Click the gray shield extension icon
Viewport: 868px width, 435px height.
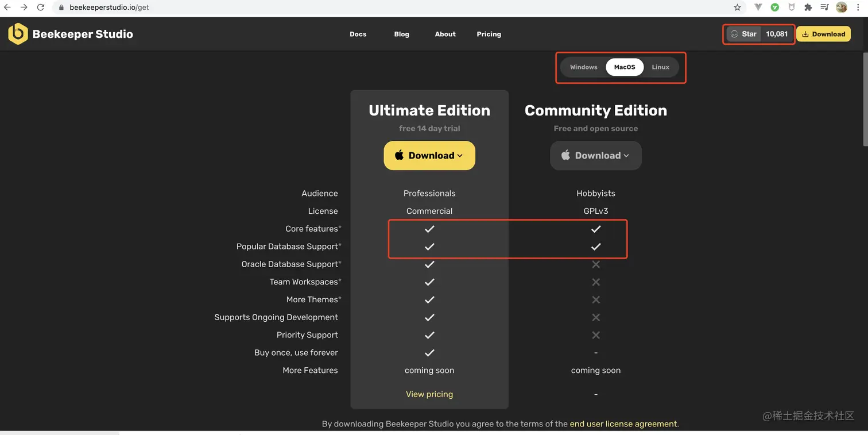tap(792, 7)
